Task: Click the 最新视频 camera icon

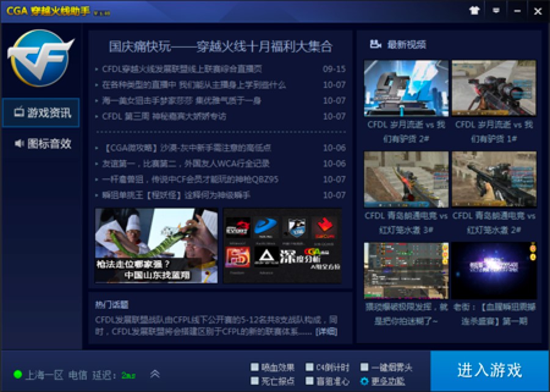Action: (375, 45)
